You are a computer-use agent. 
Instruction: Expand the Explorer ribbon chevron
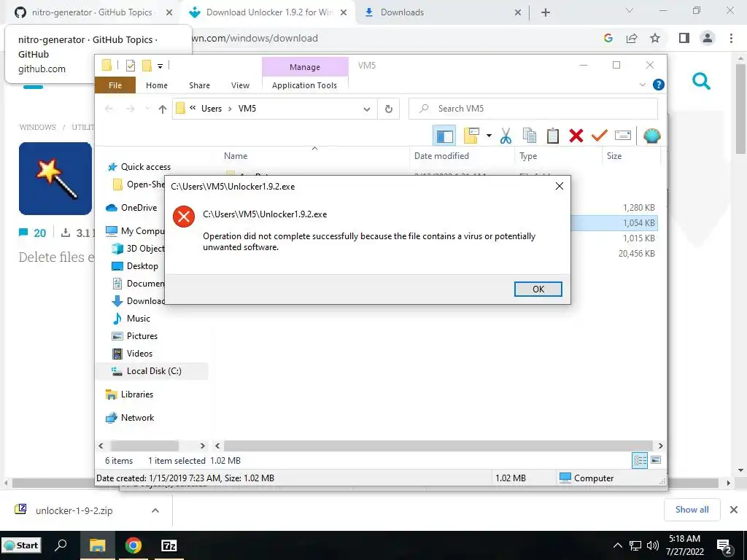(642, 85)
